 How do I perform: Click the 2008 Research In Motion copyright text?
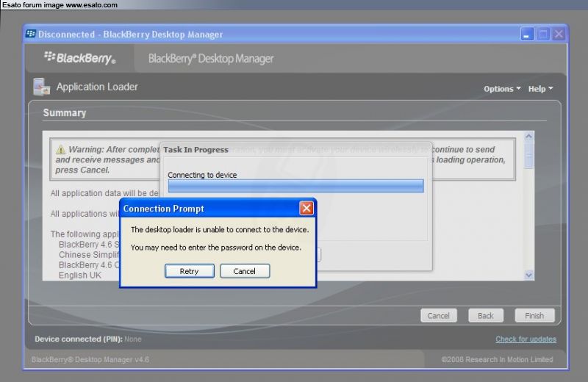point(497,359)
